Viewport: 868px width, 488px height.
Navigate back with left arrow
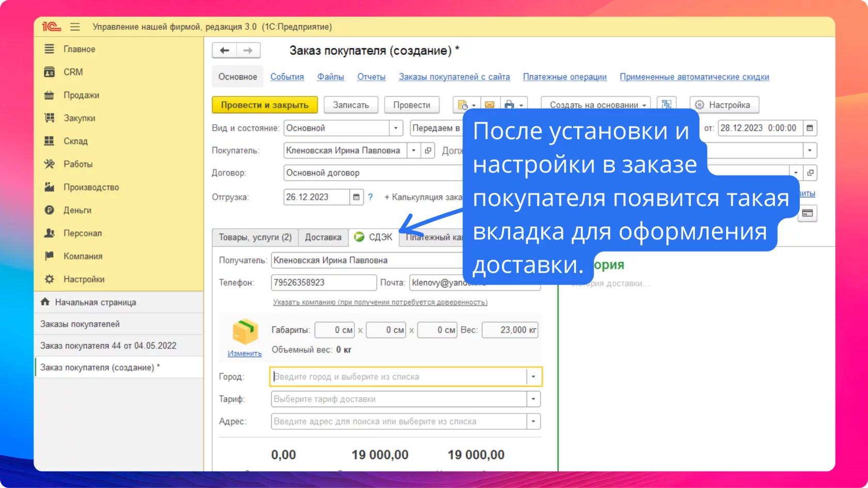224,50
